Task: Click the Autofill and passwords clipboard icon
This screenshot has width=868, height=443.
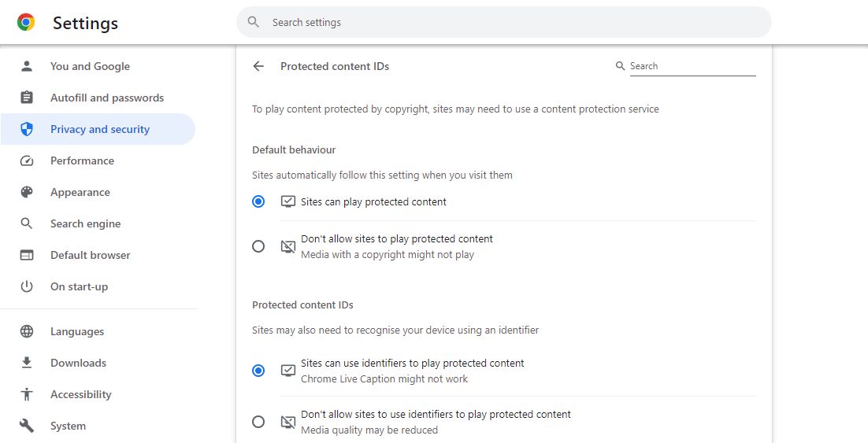Action: click(x=27, y=98)
